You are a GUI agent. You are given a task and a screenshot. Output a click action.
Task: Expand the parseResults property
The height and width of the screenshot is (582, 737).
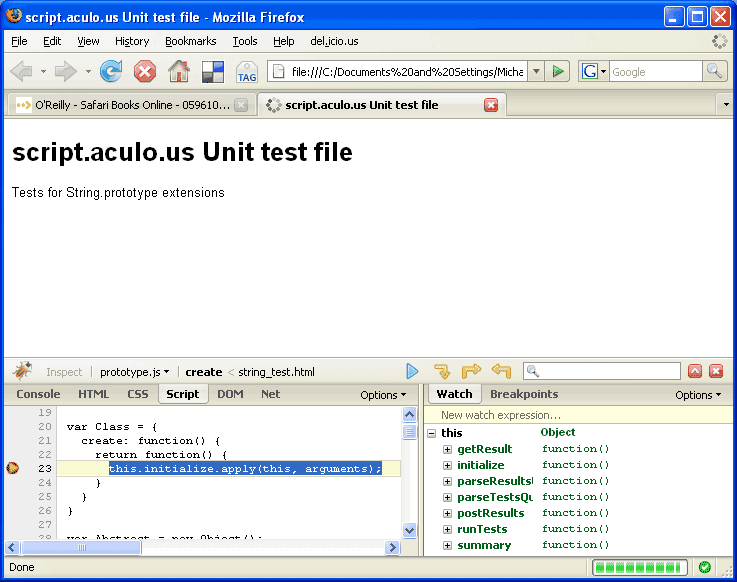coord(447,481)
